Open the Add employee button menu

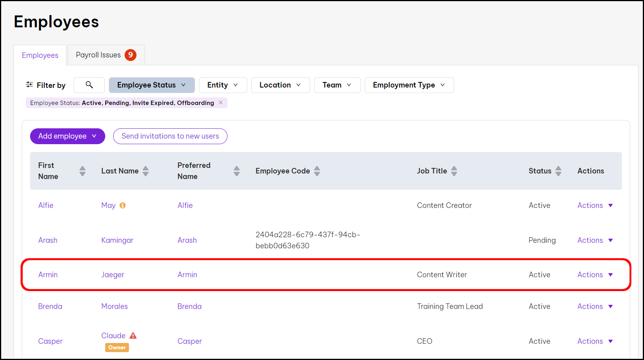pos(67,136)
